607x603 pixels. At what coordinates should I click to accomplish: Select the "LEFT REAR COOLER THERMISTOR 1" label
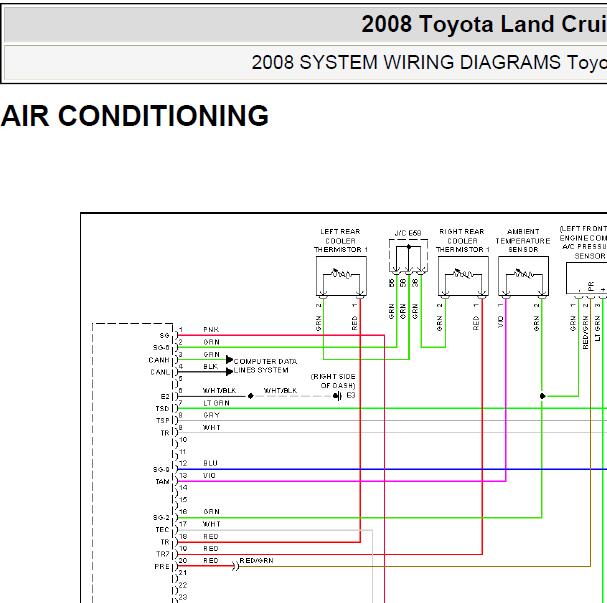pyautogui.click(x=340, y=240)
